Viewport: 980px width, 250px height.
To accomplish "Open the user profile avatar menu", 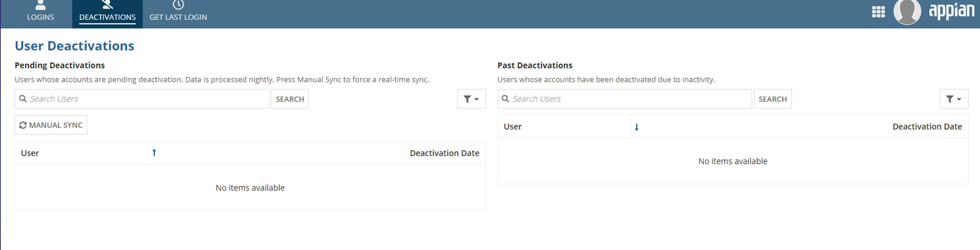I will [907, 12].
